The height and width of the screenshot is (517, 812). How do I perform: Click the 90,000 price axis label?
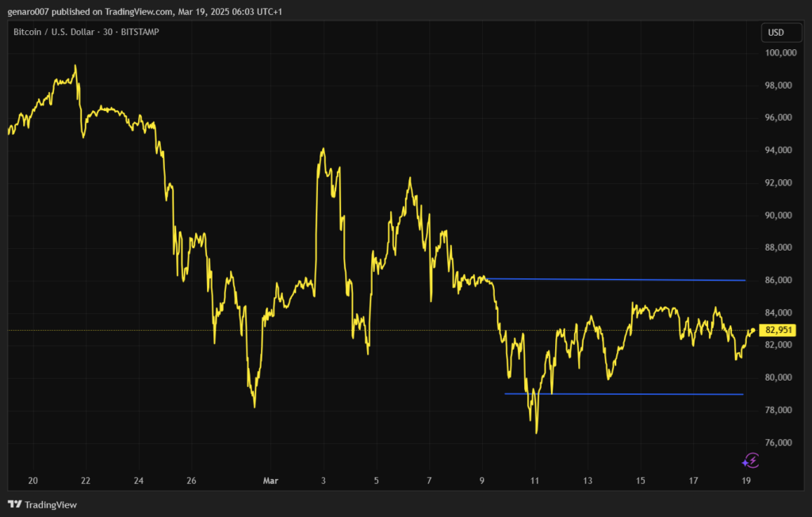(x=780, y=215)
